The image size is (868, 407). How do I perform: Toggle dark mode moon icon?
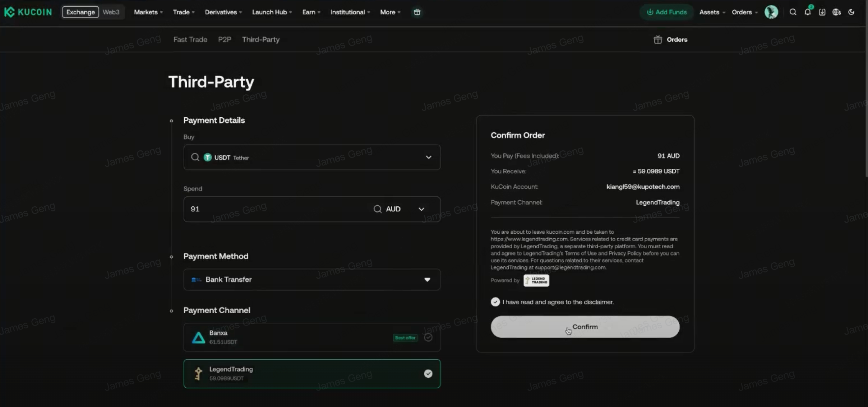coord(851,12)
